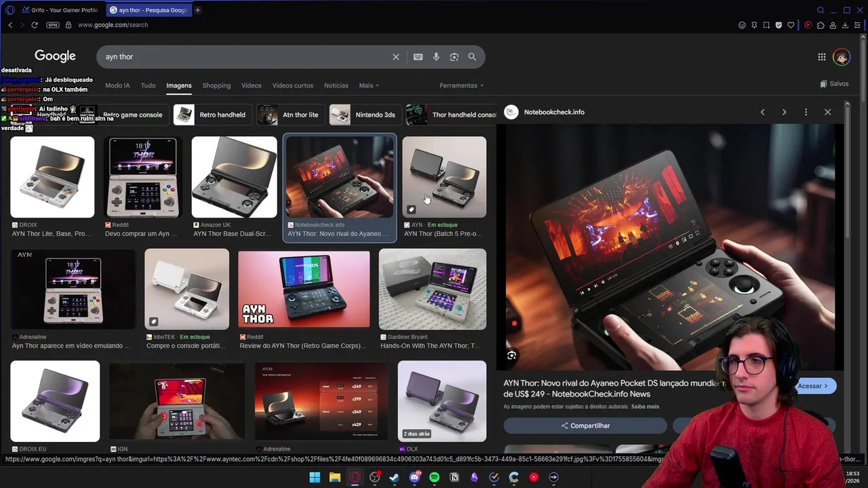Open the Salvos saved items link
This screenshot has height=488, width=868.
point(834,84)
